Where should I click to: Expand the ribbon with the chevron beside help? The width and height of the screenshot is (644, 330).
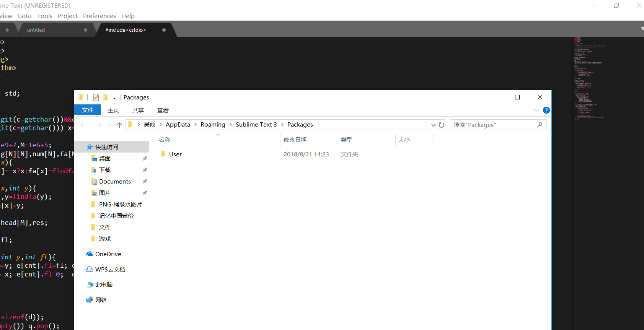point(536,110)
